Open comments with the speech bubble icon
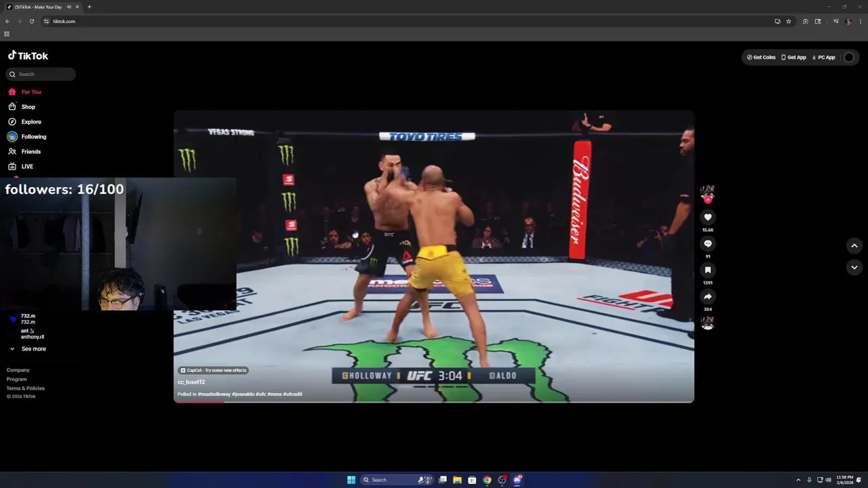 point(707,243)
